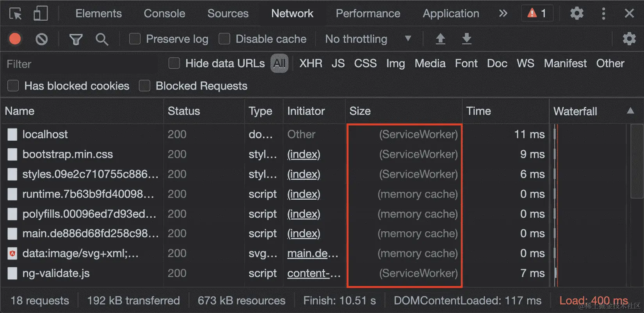Filter requests by Other type
Screen dimensions: 644x313
tap(610, 63)
